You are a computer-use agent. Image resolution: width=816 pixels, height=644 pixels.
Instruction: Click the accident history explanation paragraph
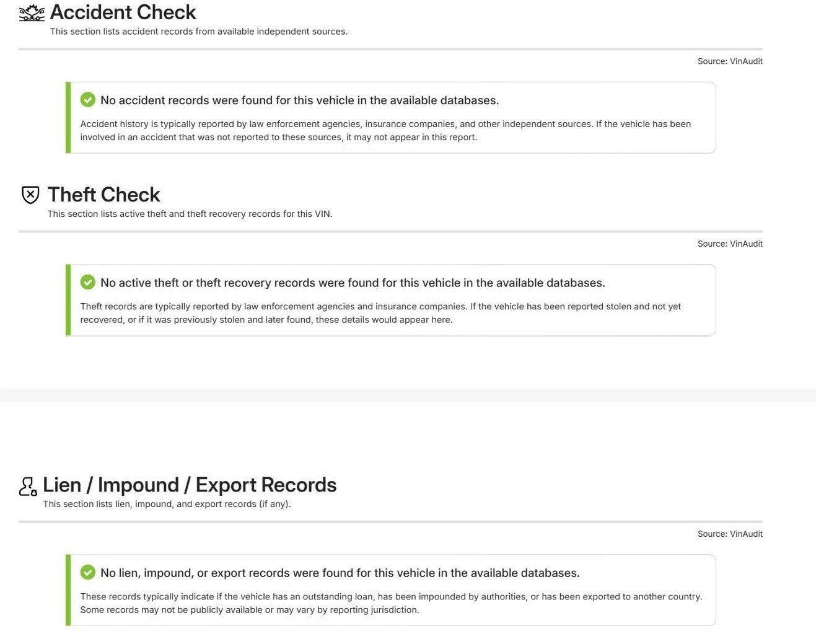click(x=385, y=130)
